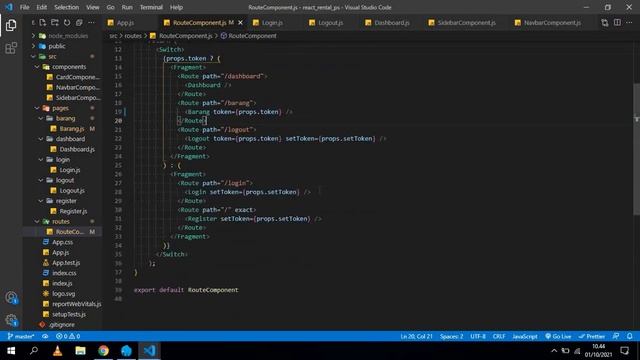Click the feedback icon in status bar
This screenshot has width=640, height=360.
tap(616, 336)
